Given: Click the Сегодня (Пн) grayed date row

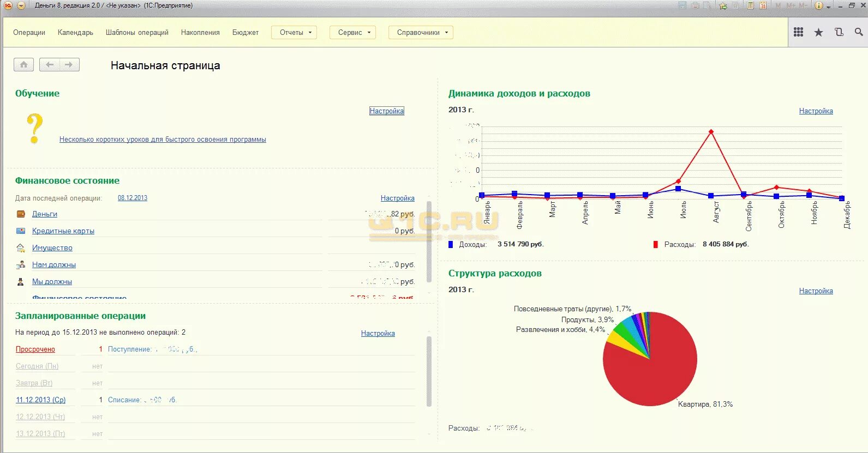Looking at the screenshot, I should (37, 366).
